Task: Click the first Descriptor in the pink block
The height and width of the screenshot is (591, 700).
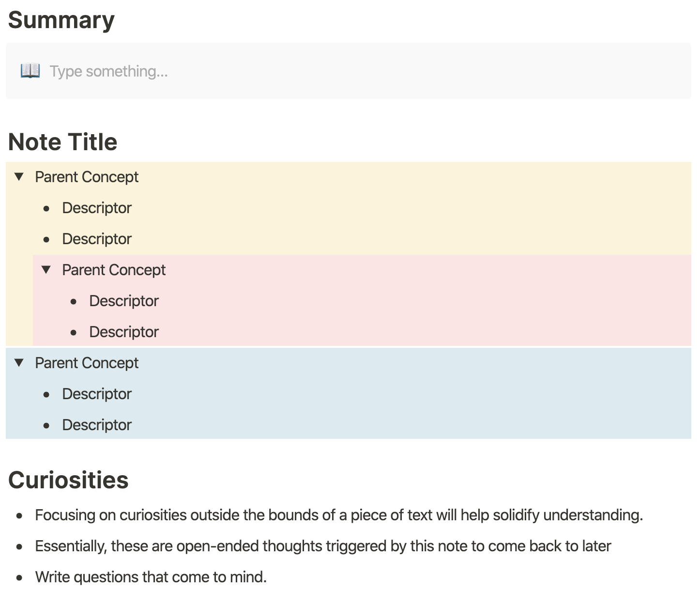Action: (x=124, y=301)
